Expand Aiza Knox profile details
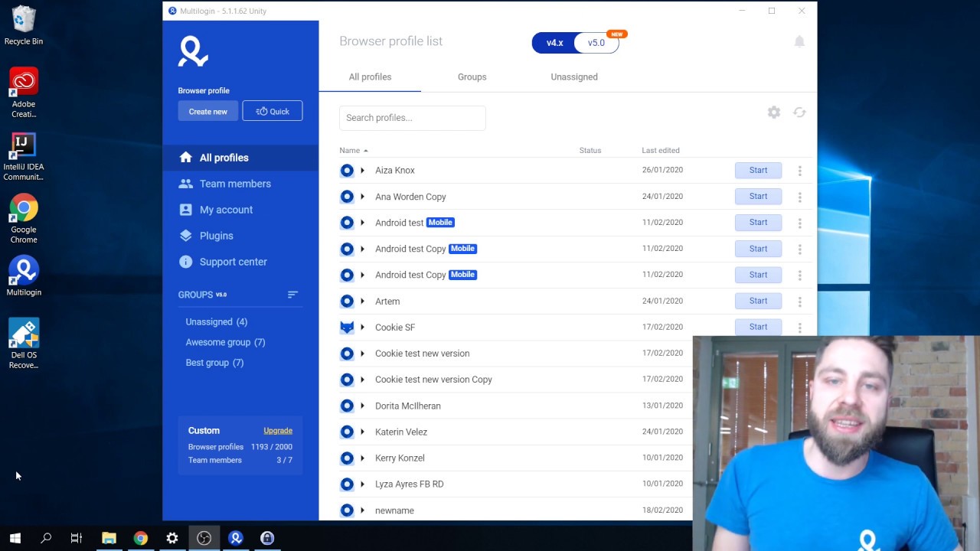Image resolution: width=980 pixels, height=551 pixels. pos(363,171)
